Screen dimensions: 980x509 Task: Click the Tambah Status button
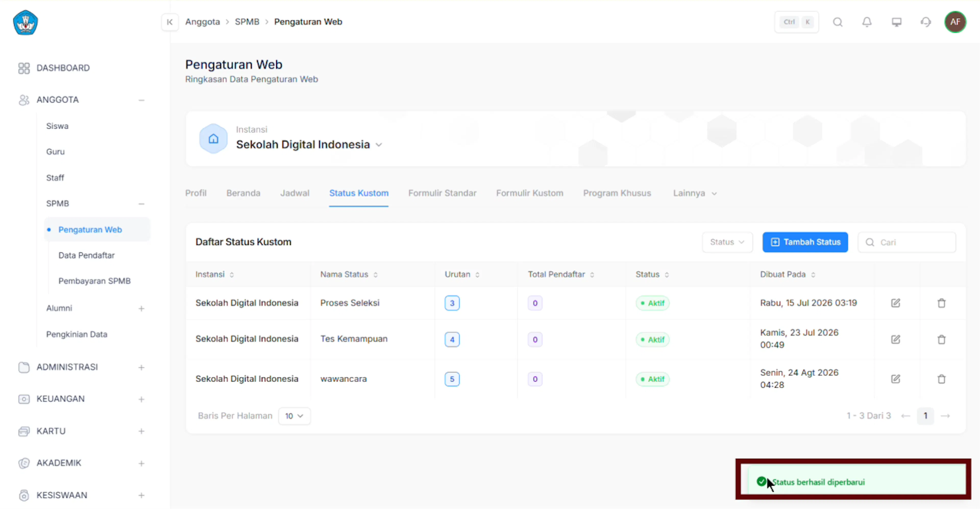click(x=805, y=242)
